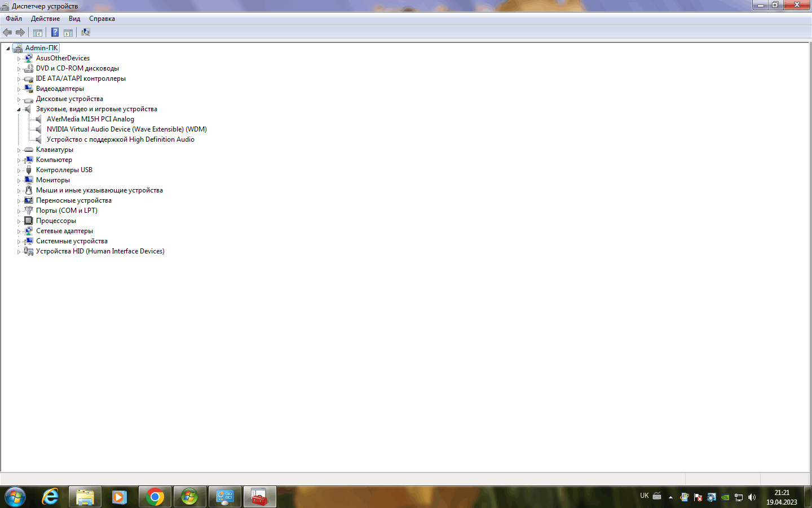This screenshot has height=508, width=812.
Task: Click the NVIDIA tray icon
Action: pyautogui.click(x=725, y=497)
